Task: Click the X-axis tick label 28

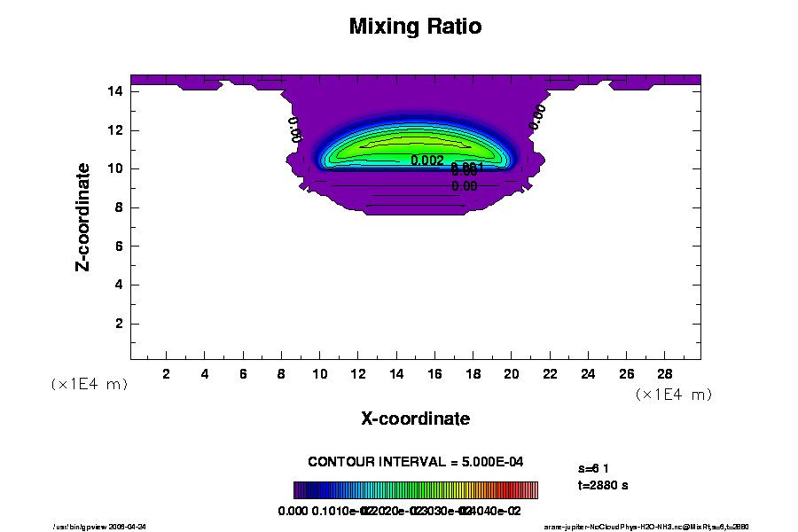Action: (x=664, y=373)
